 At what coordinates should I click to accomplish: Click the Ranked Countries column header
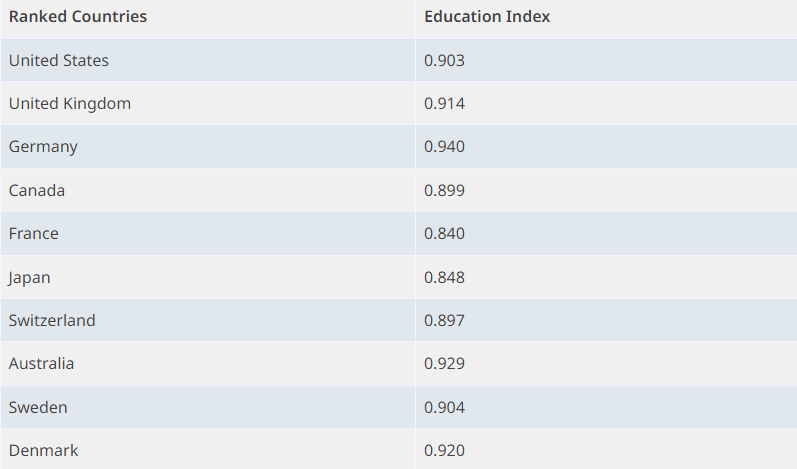(78, 17)
